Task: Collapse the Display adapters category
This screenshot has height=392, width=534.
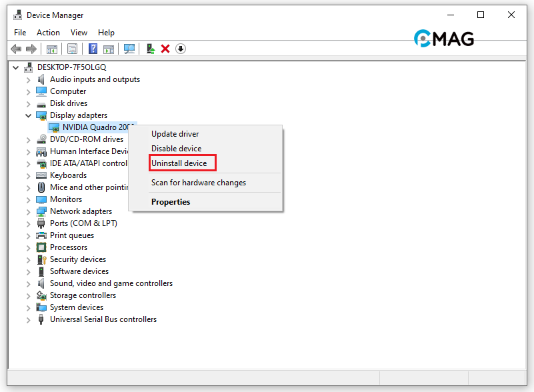Action: point(28,115)
